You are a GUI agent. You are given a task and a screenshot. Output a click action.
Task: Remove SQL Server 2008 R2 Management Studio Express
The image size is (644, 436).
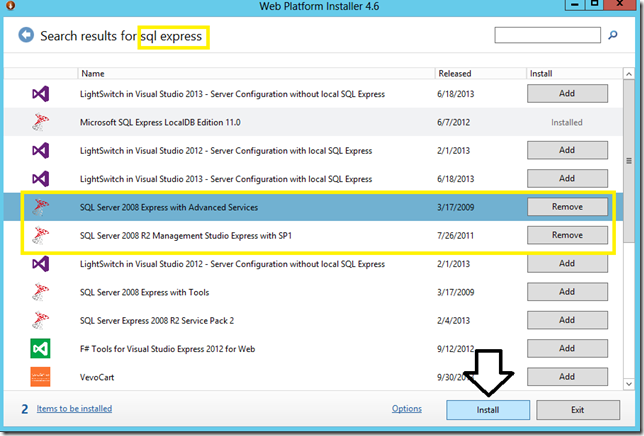point(567,235)
